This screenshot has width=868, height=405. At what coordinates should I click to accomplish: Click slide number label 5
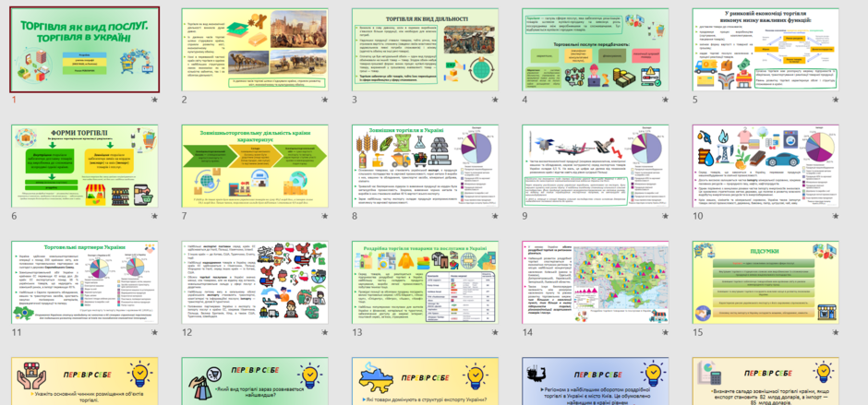pos(695,100)
